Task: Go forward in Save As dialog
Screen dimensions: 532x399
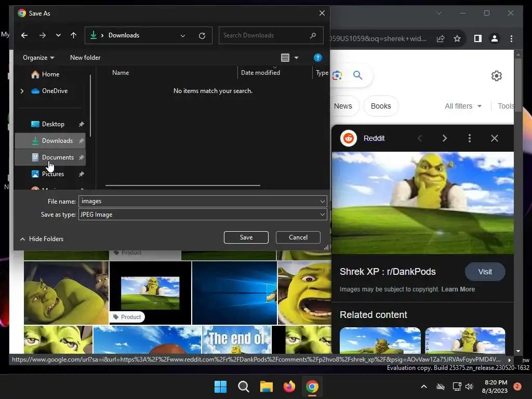Action: pos(43,35)
